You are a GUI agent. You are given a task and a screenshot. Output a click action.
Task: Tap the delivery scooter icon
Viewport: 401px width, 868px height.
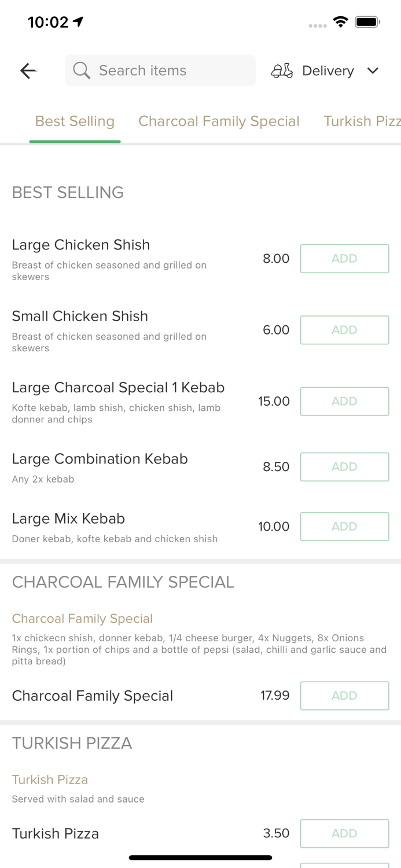282,71
